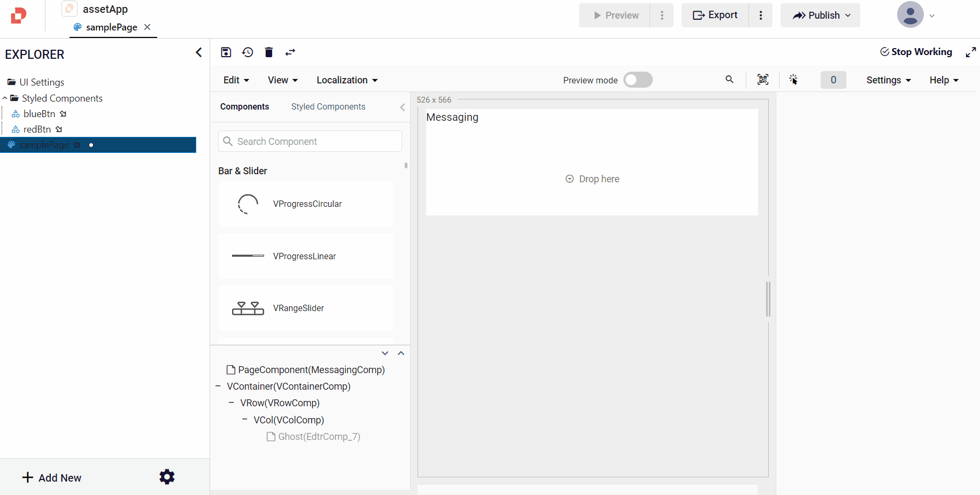Expand the editor to fullscreen

tap(970, 52)
